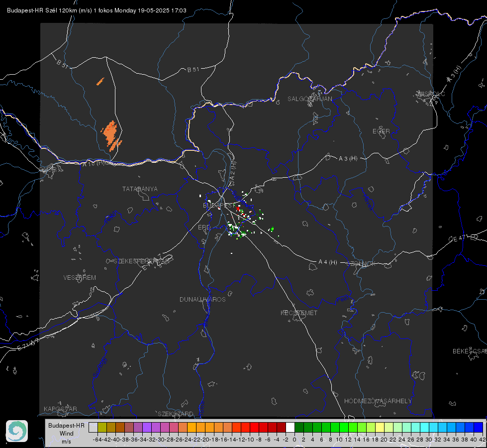Click the blue 'Fejér' county label

[x=111, y=218]
